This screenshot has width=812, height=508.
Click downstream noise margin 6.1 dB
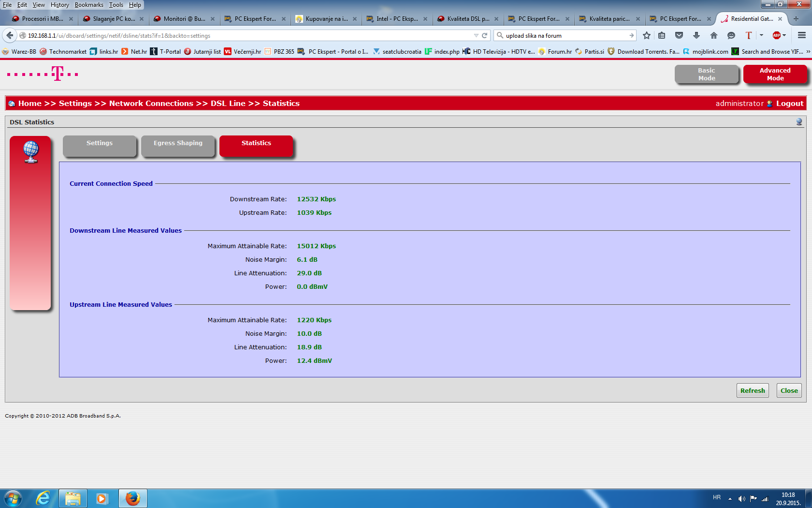[307, 260]
